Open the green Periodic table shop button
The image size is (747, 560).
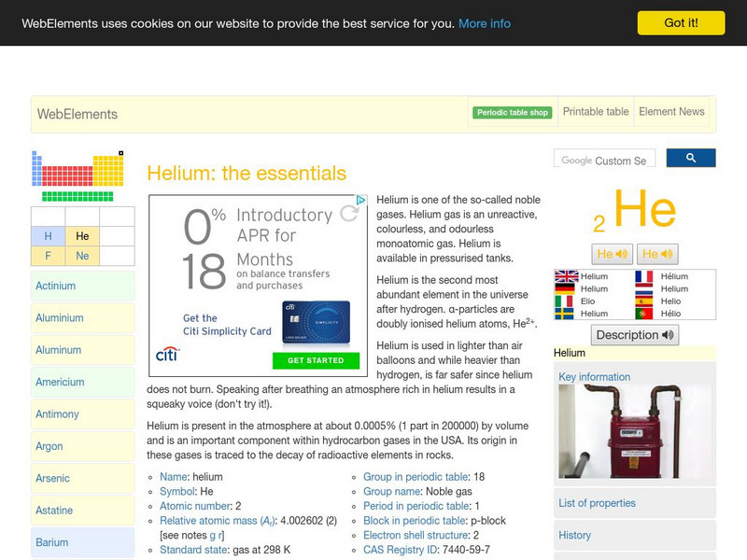[x=513, y=113]
